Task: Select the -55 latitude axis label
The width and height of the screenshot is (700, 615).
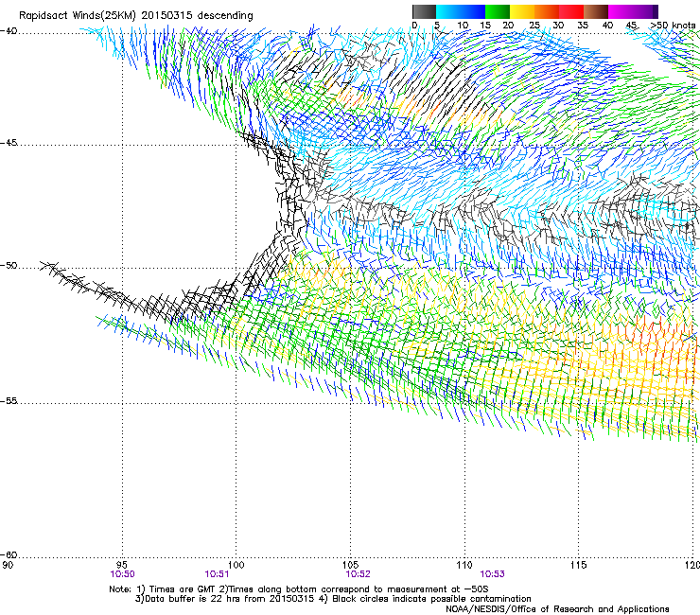Action: tap(9, 401)
